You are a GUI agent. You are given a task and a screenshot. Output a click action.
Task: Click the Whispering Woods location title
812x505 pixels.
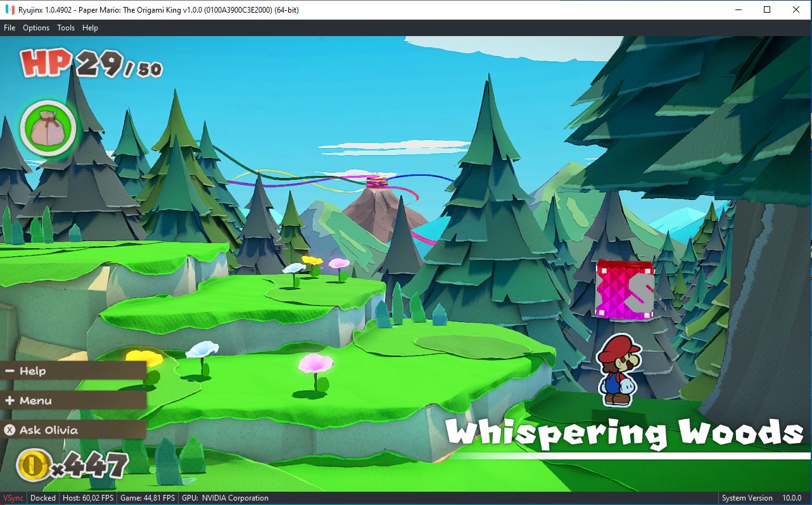[625, 433]
